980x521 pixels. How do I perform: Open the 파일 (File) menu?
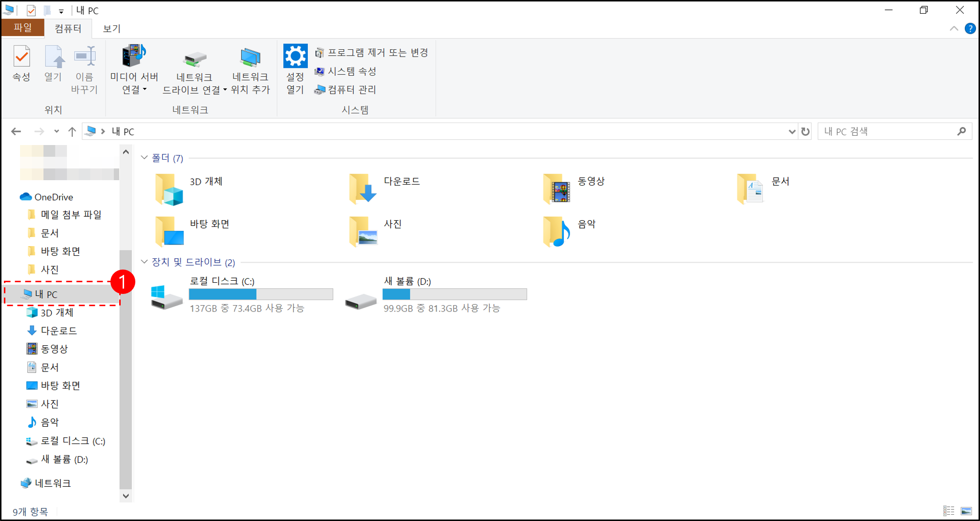point(22,28)
